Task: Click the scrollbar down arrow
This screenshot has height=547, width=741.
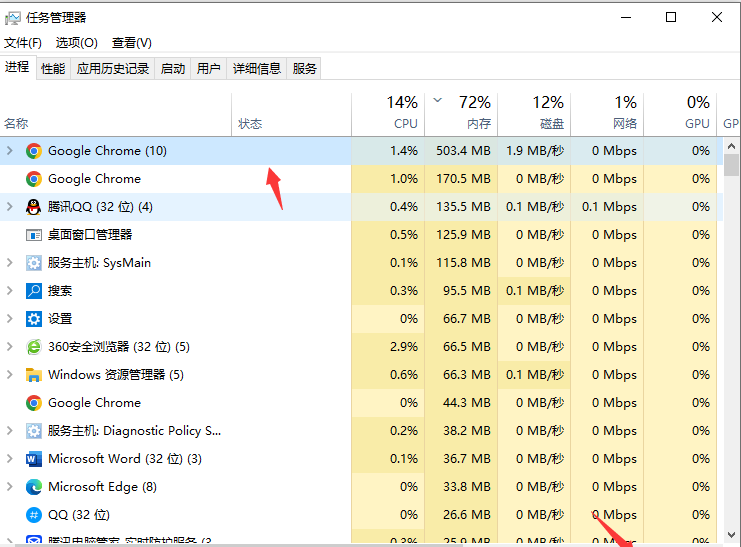Action: click(x=732, y=535)
